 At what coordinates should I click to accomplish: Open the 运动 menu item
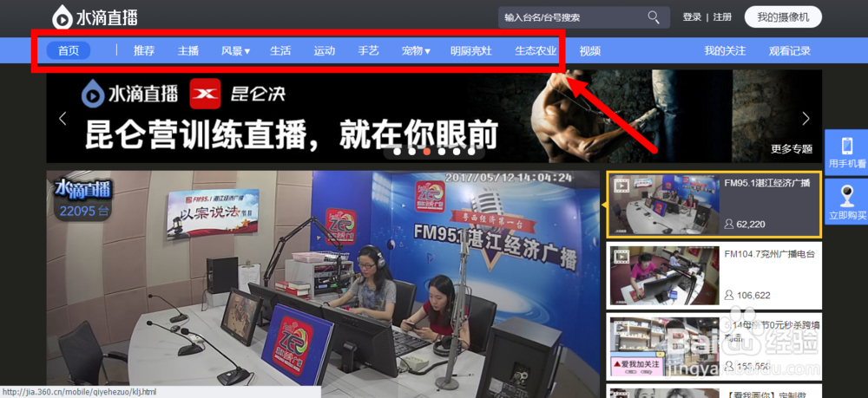[x=325, y=51]
